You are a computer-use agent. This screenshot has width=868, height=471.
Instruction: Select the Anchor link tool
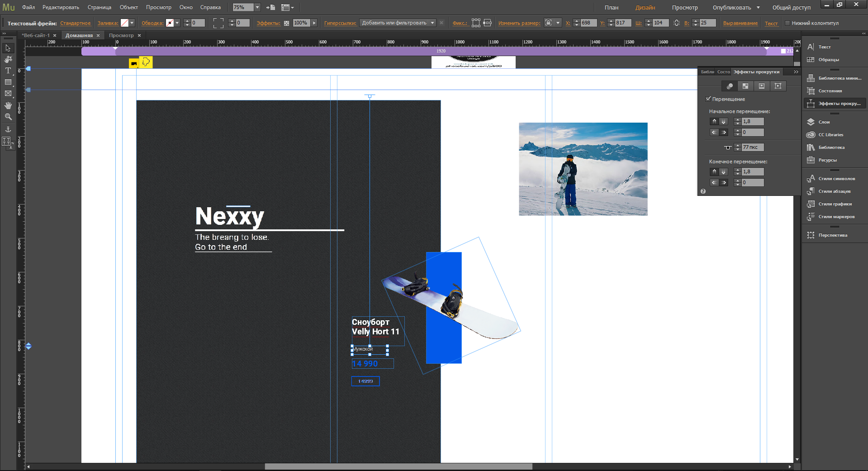click(x=8, y=129)
